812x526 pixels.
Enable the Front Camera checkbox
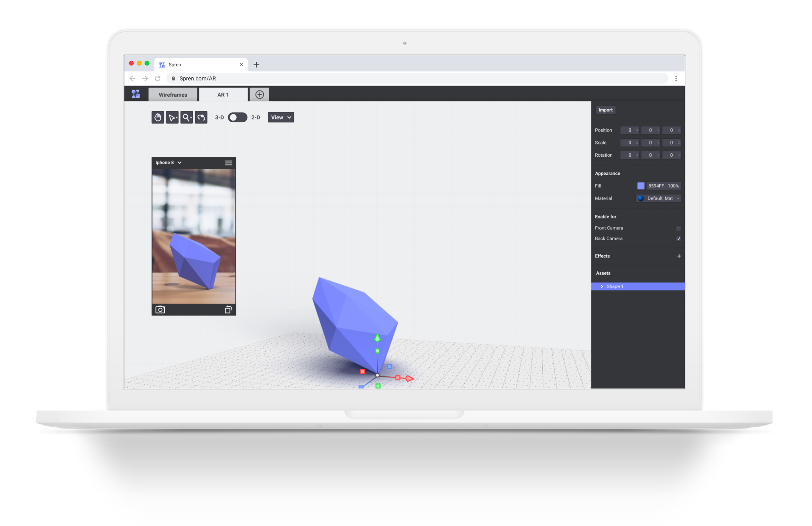(x=678, y=228)
